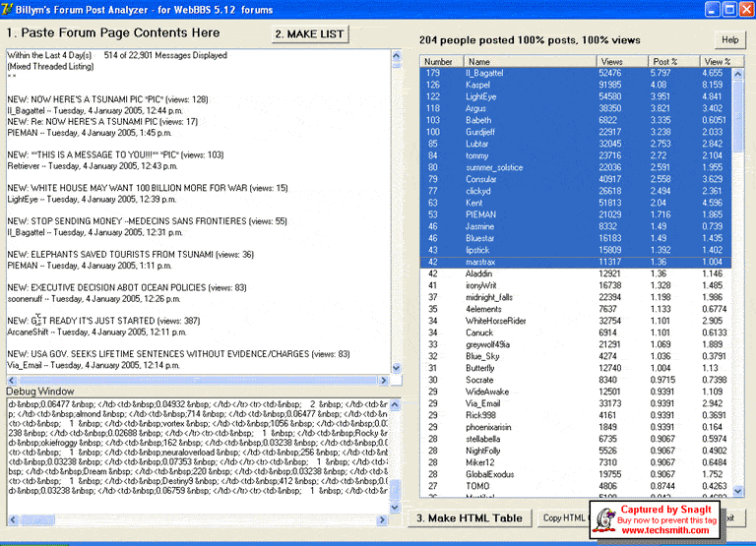Select the Argus row
The width and height of the screenshot is (756, 546).
[x=576, y=108]
